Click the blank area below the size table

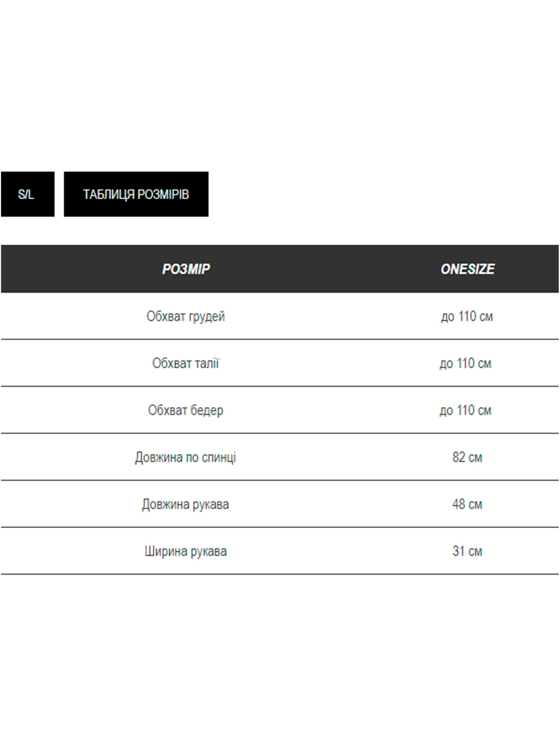coord(280,658)
